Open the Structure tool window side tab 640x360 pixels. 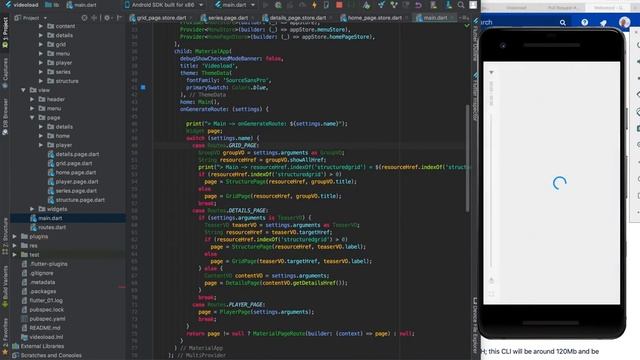(x=5, y=237)
